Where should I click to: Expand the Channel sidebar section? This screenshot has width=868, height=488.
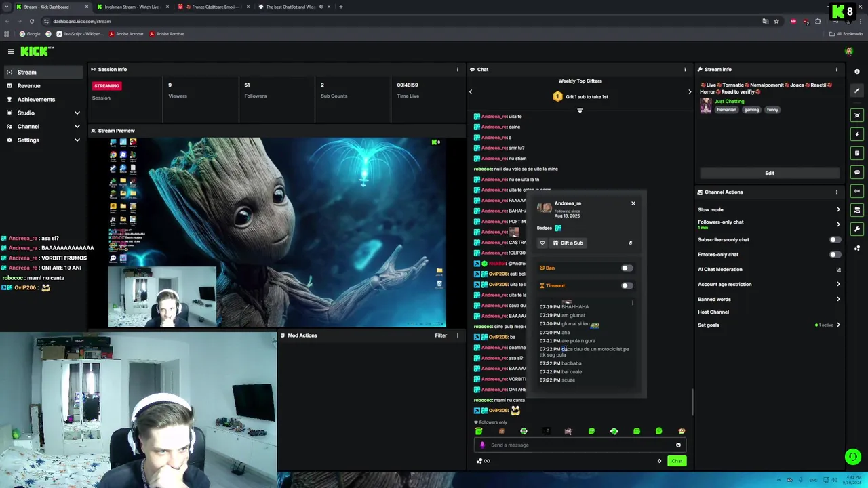tap(43, 126)
